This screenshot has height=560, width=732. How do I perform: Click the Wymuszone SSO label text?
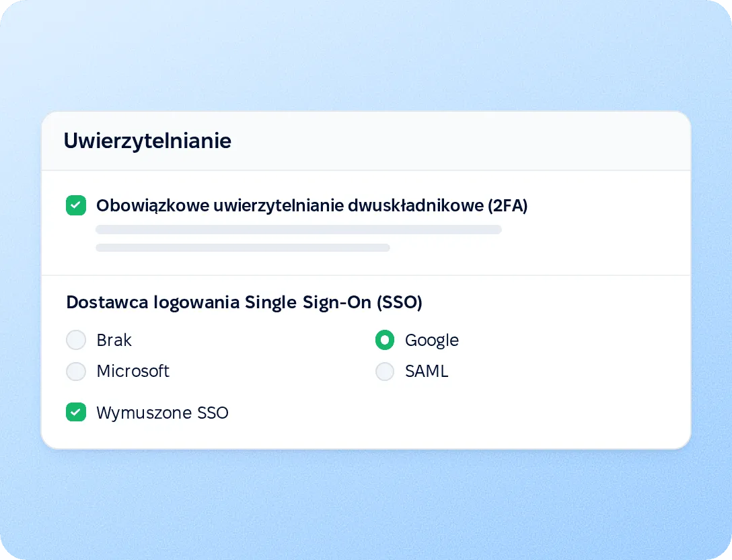(x=162, y=413)
